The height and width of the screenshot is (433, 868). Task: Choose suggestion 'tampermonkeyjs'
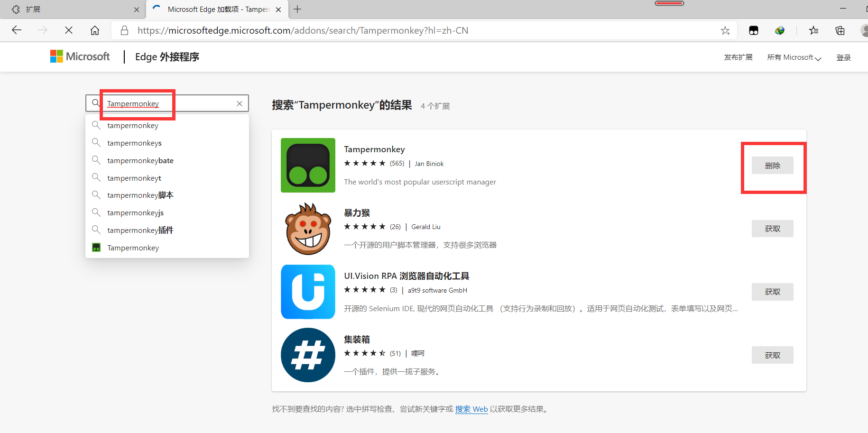(x=167, y=212)
